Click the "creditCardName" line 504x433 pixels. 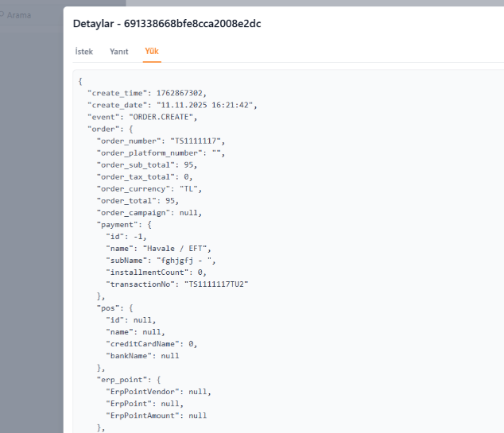point(150,343)
